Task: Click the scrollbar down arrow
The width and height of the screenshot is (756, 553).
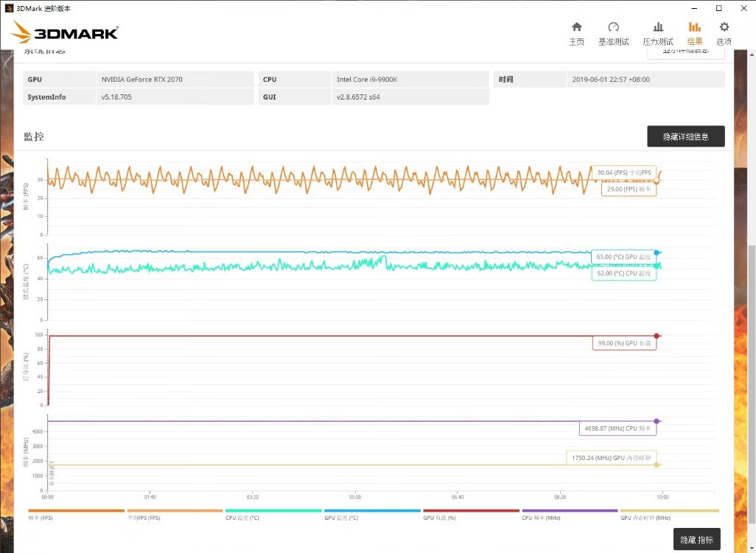Action: coord(751,549)
